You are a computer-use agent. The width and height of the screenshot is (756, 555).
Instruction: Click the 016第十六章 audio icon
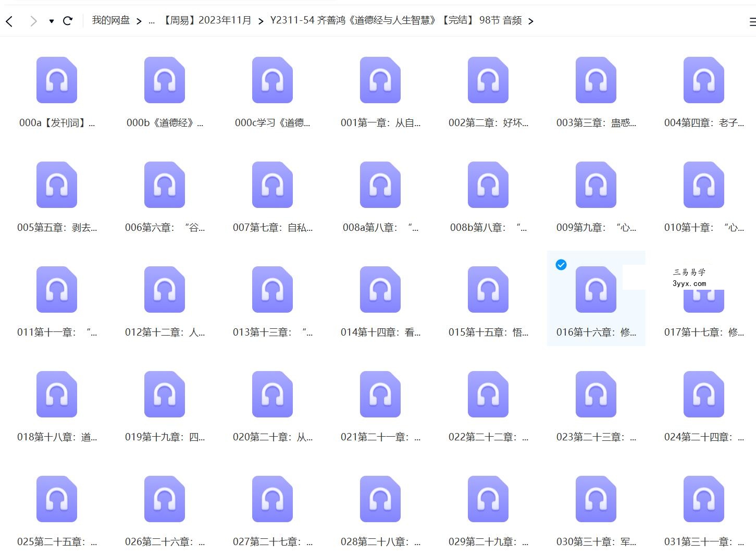(596, 289)
